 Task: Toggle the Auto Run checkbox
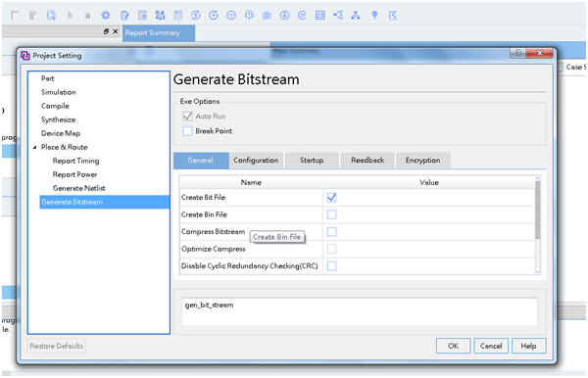[187, 117]
